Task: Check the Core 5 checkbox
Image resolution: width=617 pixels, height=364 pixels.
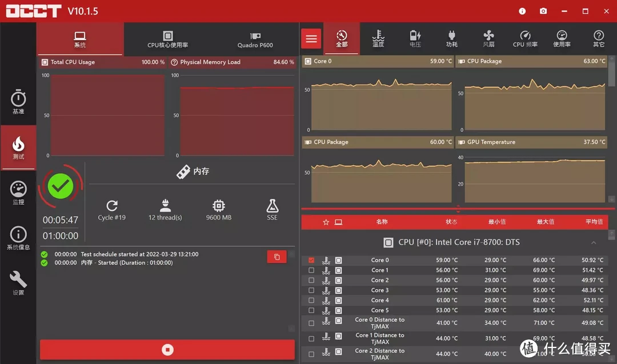Action: coord(311,310)
